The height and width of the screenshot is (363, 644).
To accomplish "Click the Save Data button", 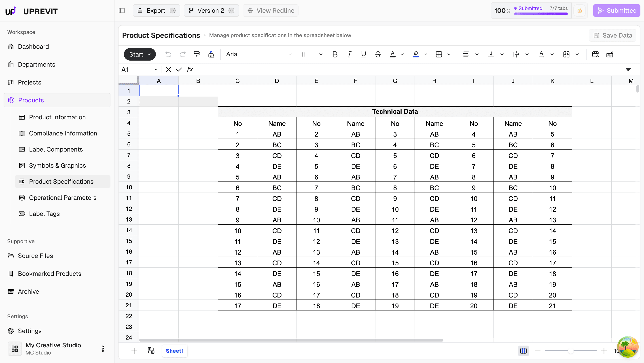I will coord(612,35).
